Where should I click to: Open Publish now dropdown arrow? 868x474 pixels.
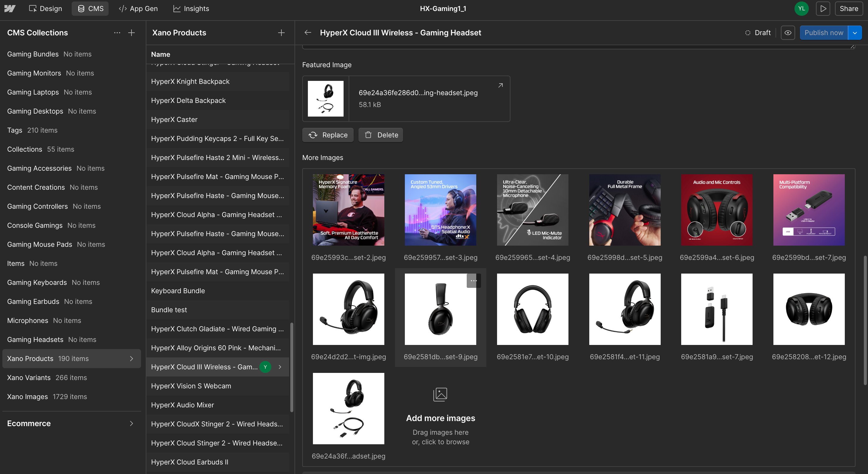tap(855, 33)
